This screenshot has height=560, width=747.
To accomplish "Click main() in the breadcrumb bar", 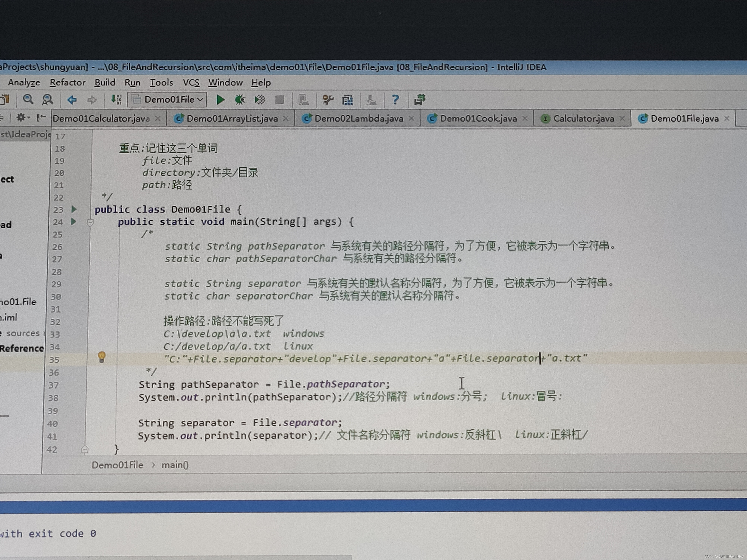I will click(x=175, y=465).
